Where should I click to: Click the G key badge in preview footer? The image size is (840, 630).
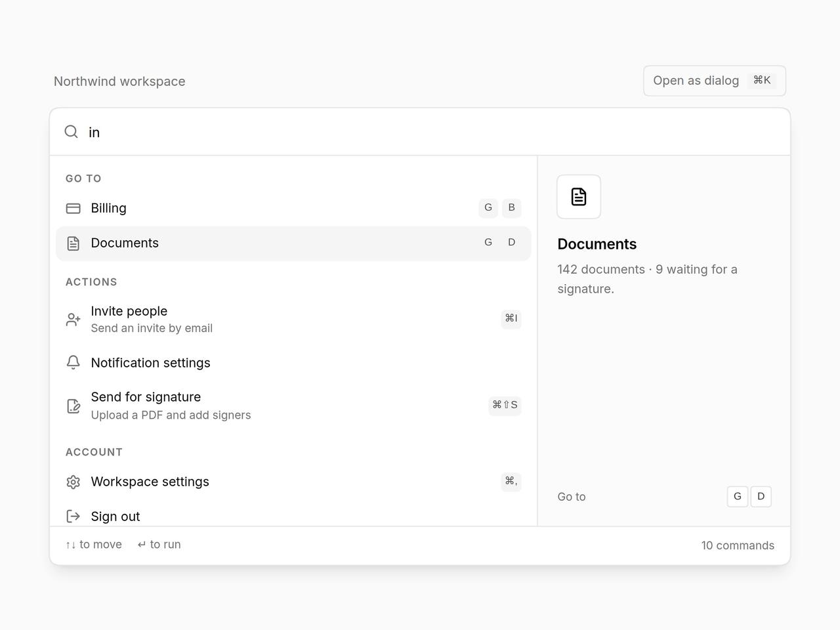tap(738, 496)
